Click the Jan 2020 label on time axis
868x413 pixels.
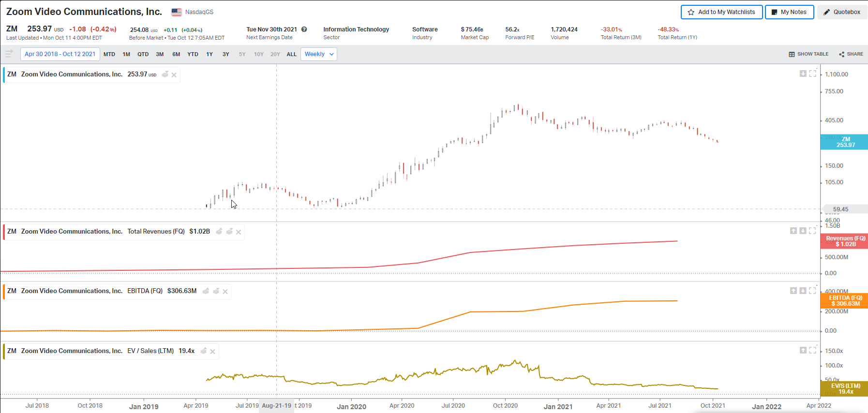pos(351,407)
